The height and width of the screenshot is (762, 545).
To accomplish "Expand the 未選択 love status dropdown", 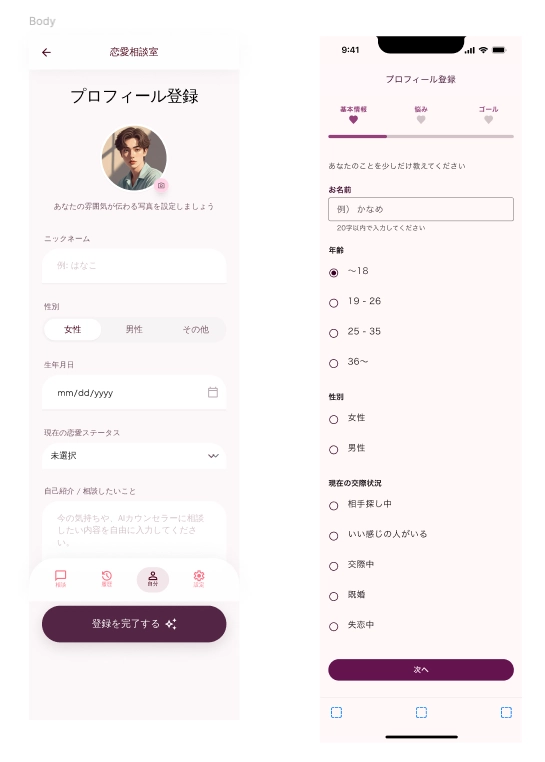I will click(x=134, y=456).
